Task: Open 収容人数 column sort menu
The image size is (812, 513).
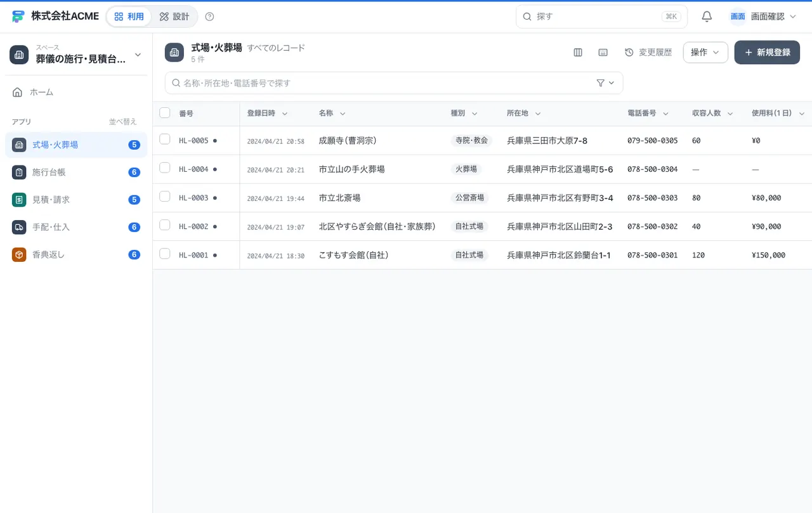Action: tap(730, 114)
